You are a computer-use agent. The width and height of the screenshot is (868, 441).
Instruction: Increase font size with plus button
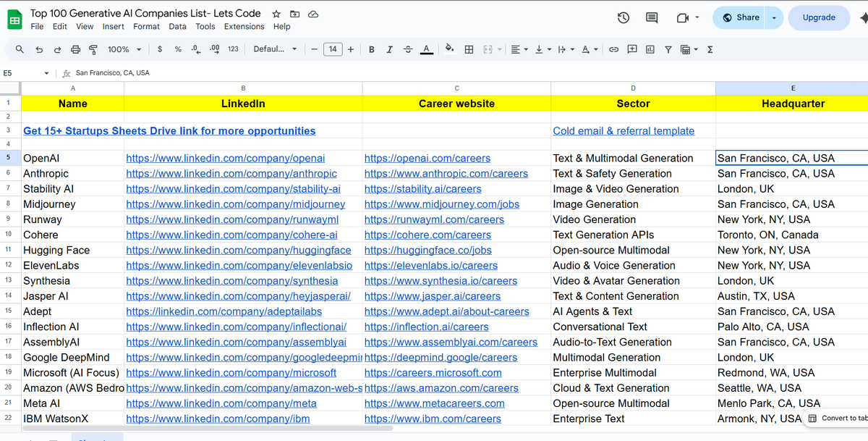pos(351,49)
